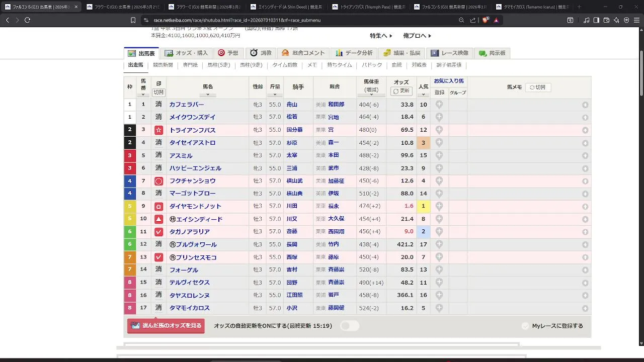644x362 pixels.
Task: Select the タイム指数 sub-tab
Action: pos(285,65)
